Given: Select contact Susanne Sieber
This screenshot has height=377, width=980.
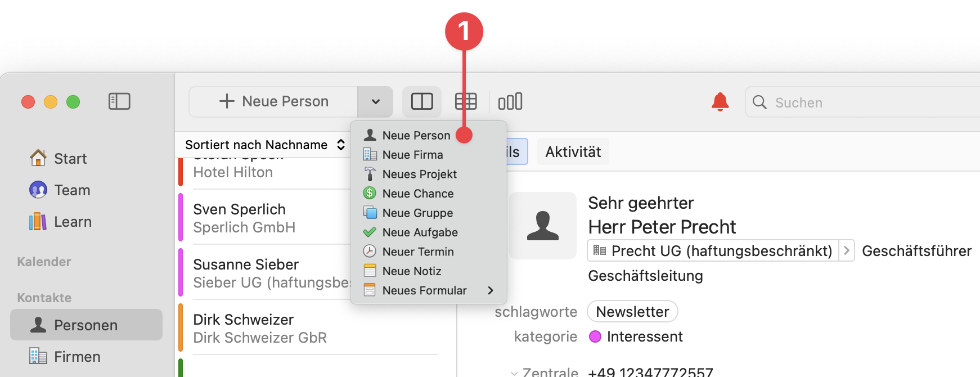Looking at the screenshot, I should 264,273.
